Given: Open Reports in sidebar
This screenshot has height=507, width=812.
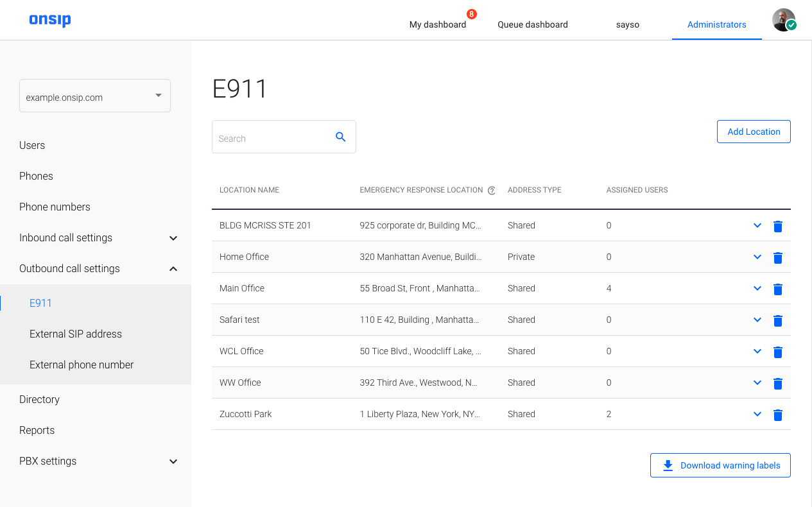Looking at the screenshot, I should [37, 430].
